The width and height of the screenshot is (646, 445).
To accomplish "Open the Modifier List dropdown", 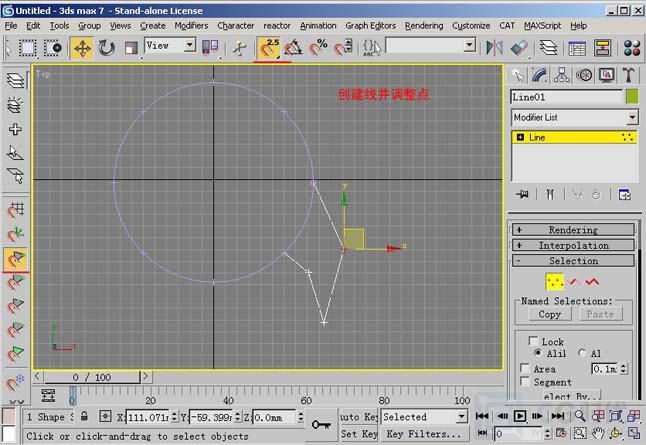I will pos(574,117).
